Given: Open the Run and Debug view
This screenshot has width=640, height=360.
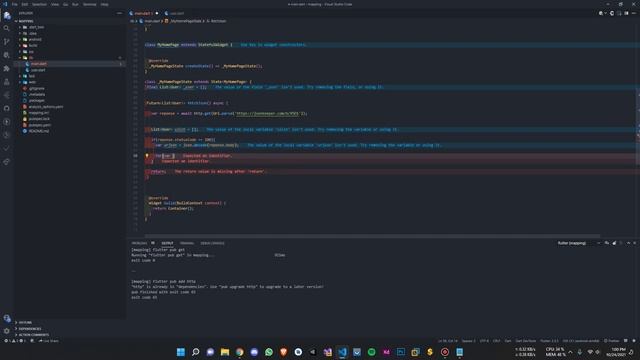Looking at the screenshot, I should pyautogui.click(x=7, y=55).
